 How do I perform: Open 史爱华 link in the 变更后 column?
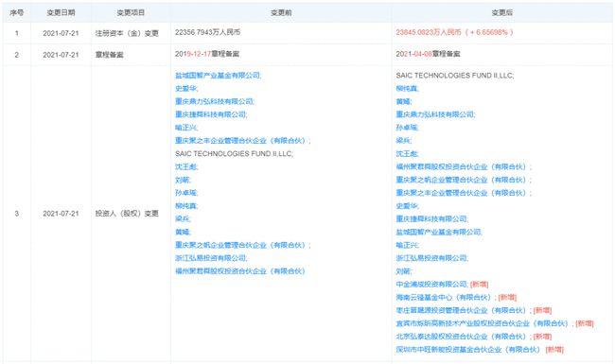tap(407, 206)
